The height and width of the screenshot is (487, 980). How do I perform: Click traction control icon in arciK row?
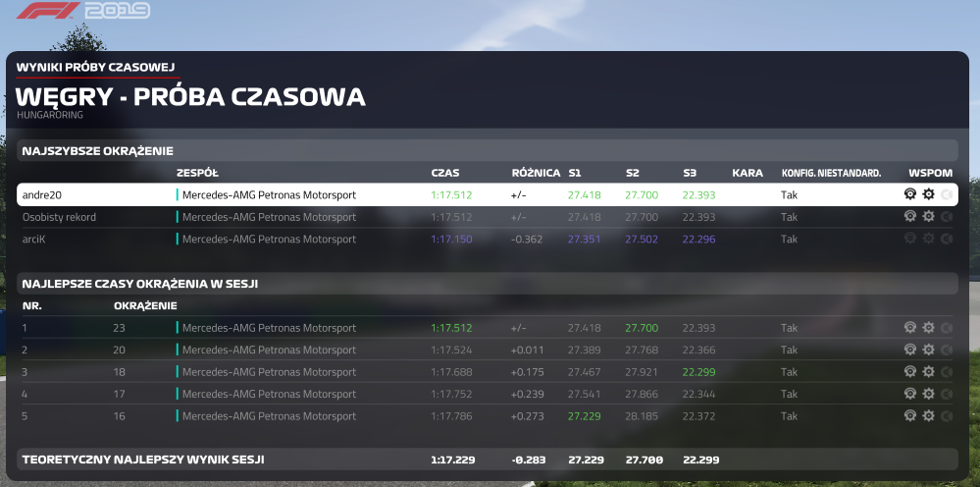click(910, 239)
